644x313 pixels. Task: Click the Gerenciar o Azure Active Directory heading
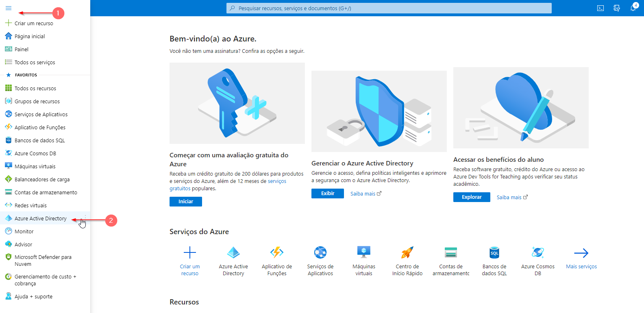[362, 163]
